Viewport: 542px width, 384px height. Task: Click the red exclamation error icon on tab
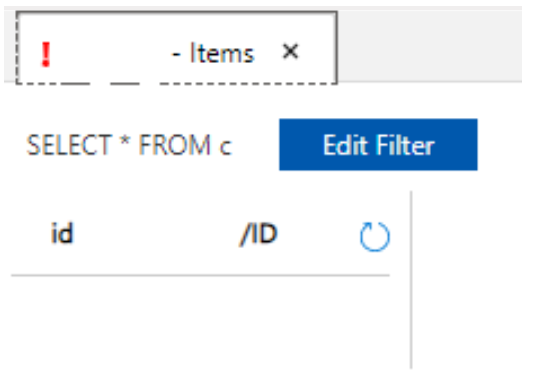[x=46, y=54]
